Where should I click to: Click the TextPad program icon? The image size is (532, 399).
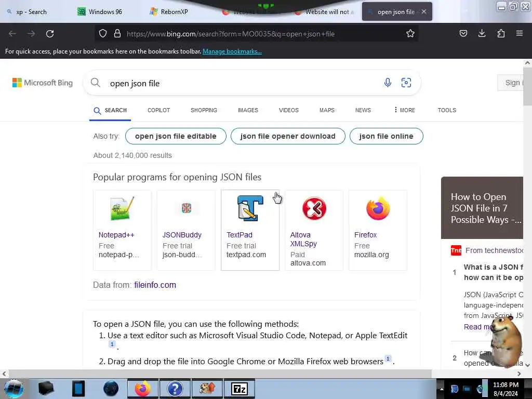point(250,208)
